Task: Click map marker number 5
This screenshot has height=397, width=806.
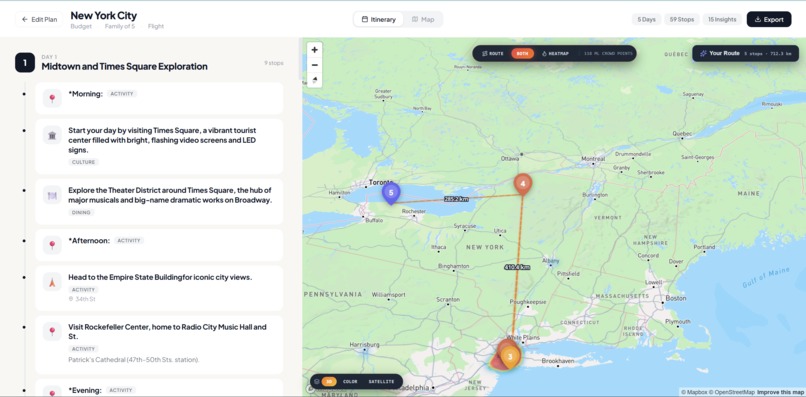Action: 391,193
